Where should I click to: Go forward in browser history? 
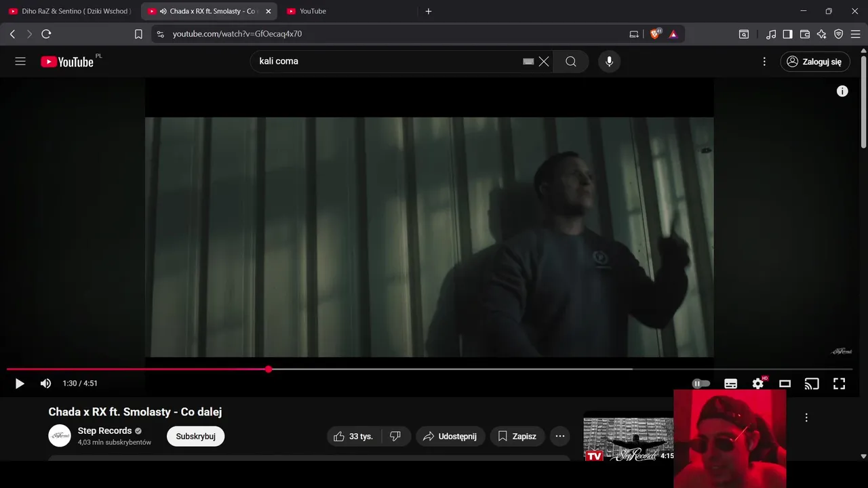(x=29, y=34)
